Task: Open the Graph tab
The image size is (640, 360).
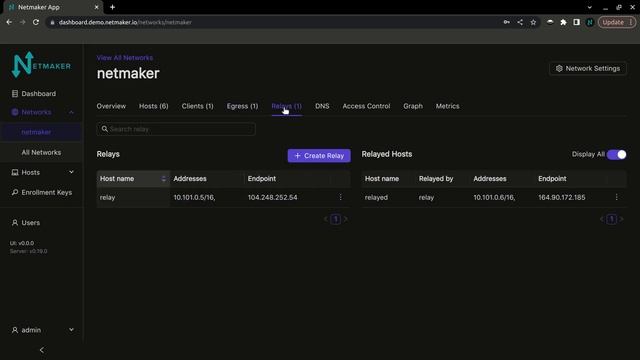Action: pos(413,106)
